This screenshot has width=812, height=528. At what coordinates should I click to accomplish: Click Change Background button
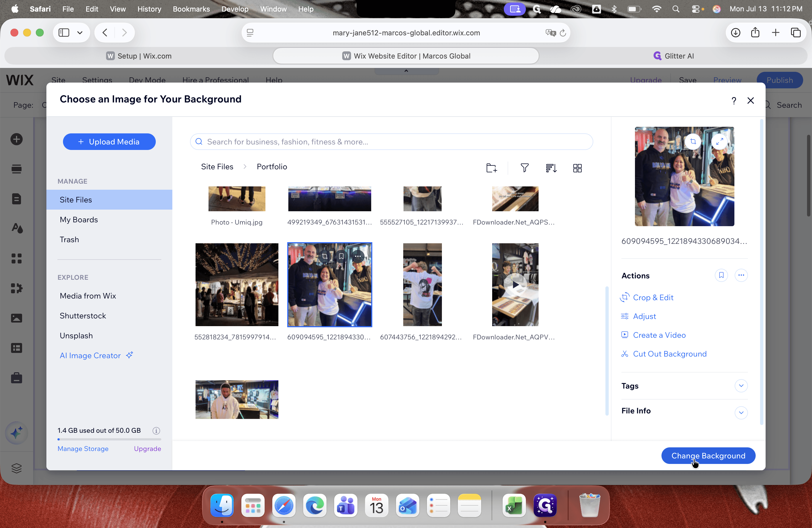pos(708,455)
